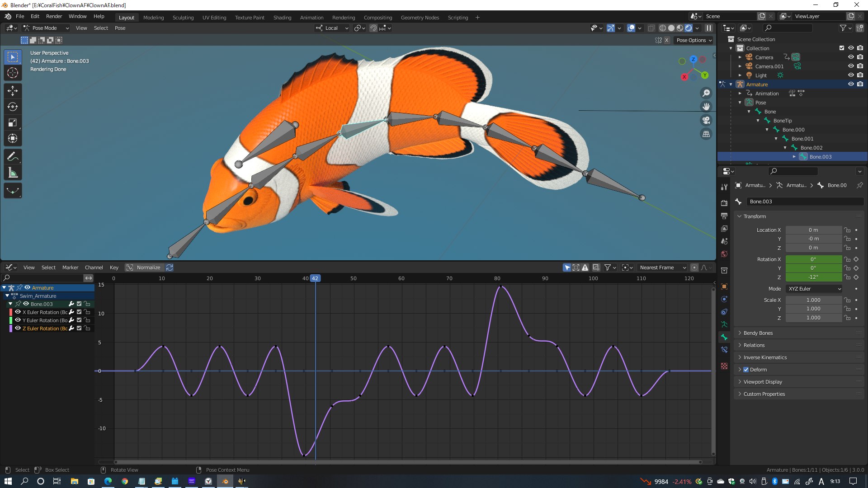868x488 pixels.
Task: Click auto-normalize refresh icon beside Normalize
Action: pos(170,267)
